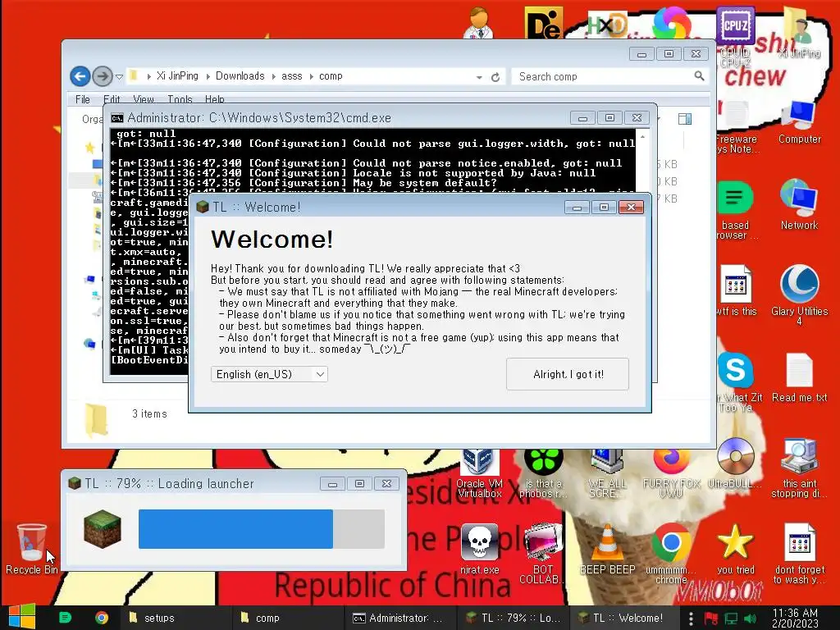Open BEEP BEEP VLC cone icon
Screen dimensions: 840x630
click(608, 549)
